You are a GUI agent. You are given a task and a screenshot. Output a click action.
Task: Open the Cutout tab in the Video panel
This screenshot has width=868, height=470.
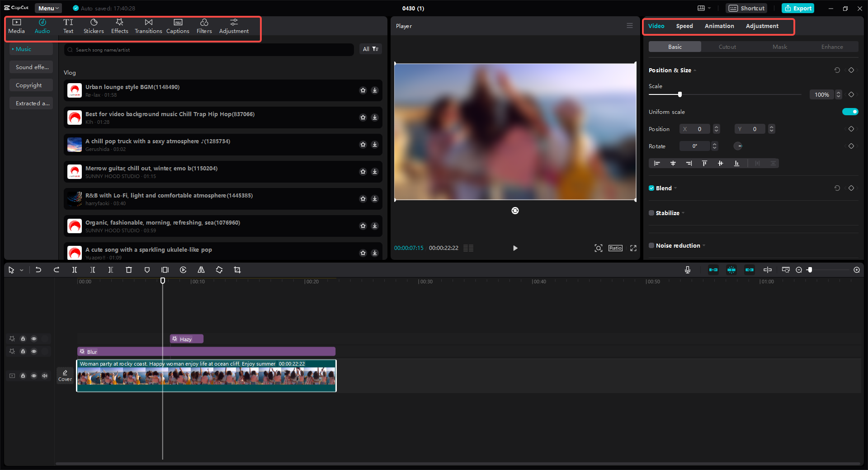coord(726,47)
